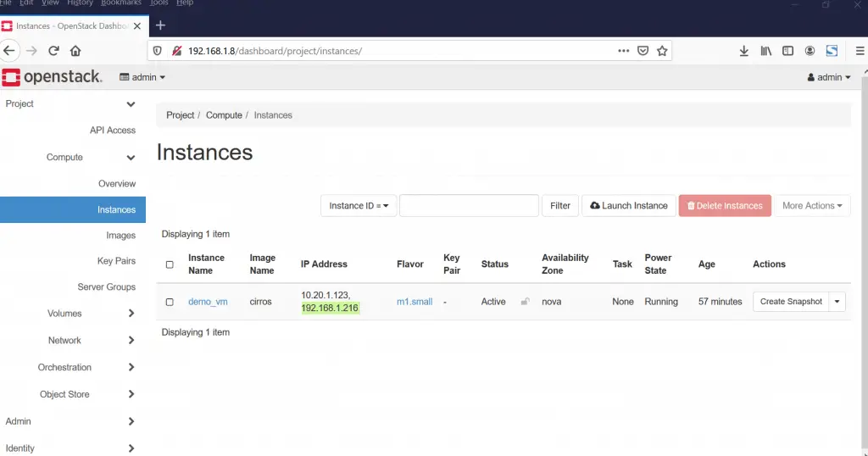This screenshot has width=868, height=456.
Task: Select Instances in the sidebar
Action: (x=73, y=209)
